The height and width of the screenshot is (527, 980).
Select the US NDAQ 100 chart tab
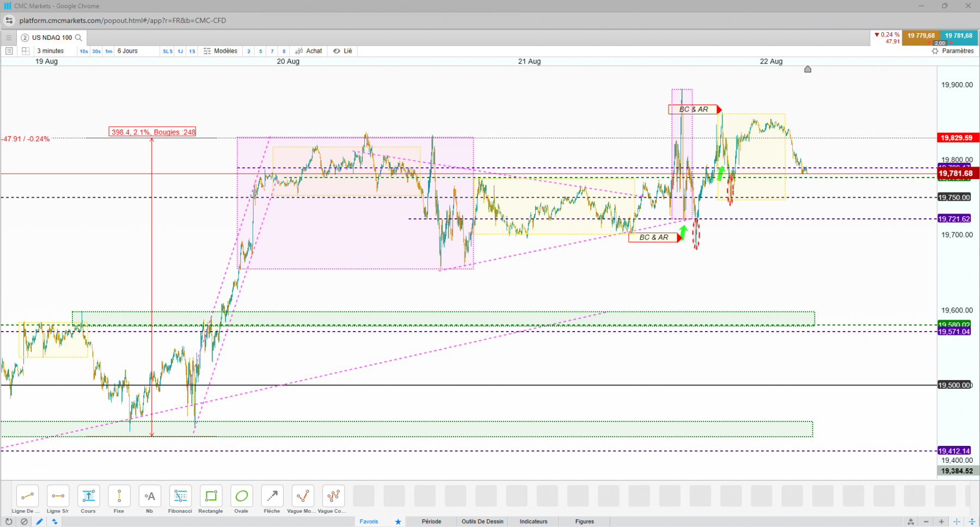pyautogui.click(x=52, y=38)
